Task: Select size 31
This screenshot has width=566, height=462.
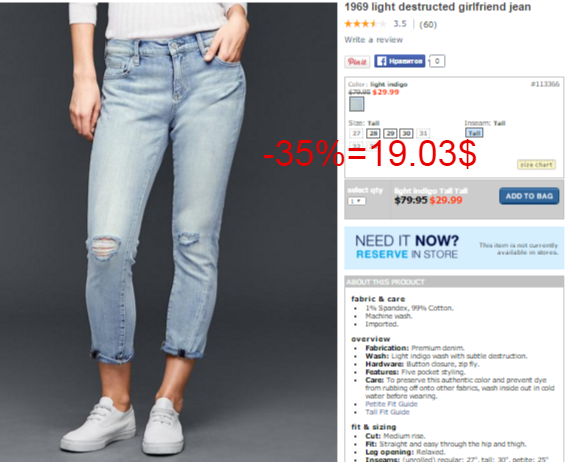Action: pyautogui.click(x=423, y=134)
